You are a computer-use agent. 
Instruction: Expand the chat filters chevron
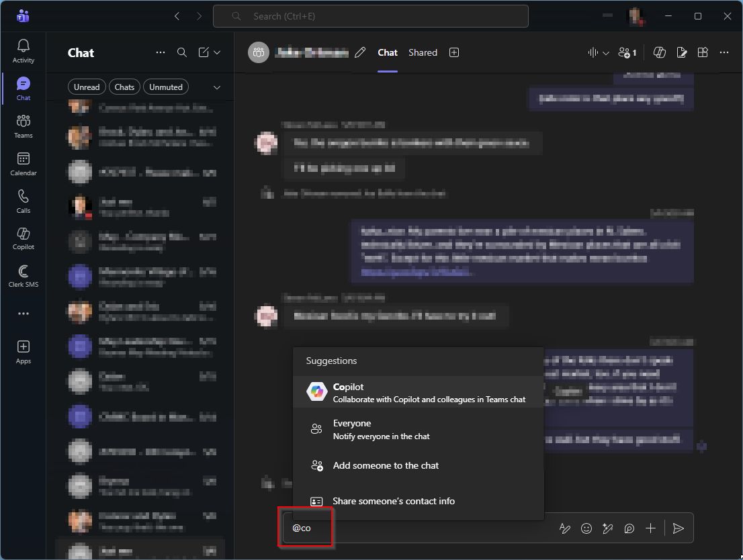[217, 87]
